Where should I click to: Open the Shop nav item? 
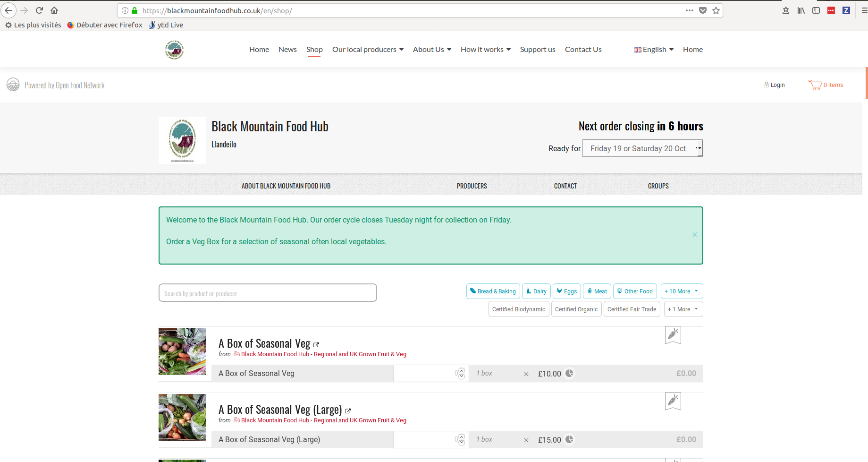314,50
